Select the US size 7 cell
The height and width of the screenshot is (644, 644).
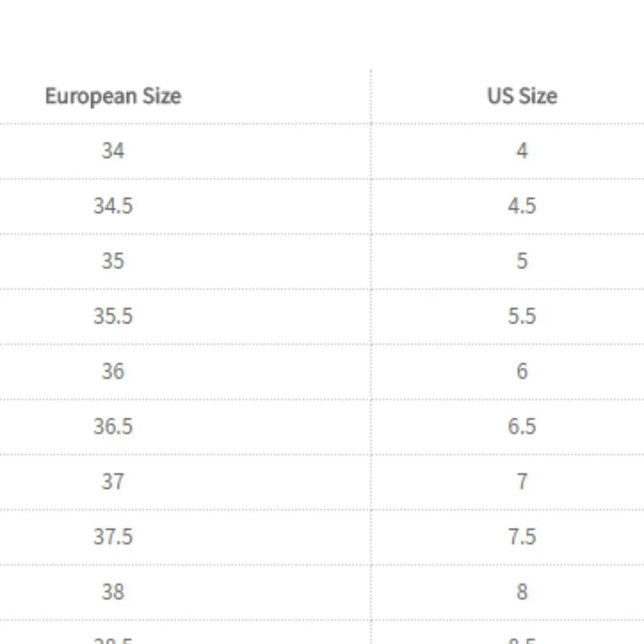(x=522, y=482)
